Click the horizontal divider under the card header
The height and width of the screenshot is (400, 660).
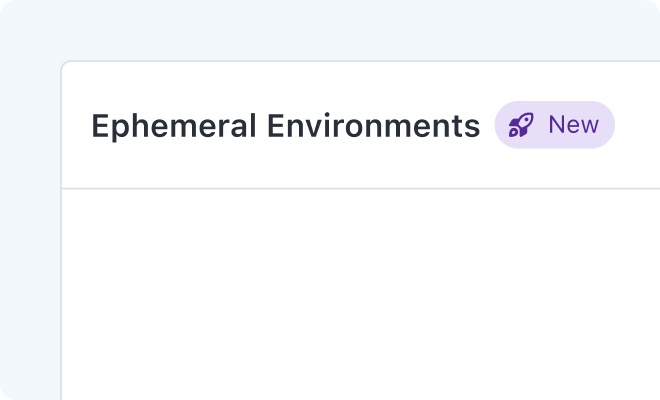click(x=361, y=189)
